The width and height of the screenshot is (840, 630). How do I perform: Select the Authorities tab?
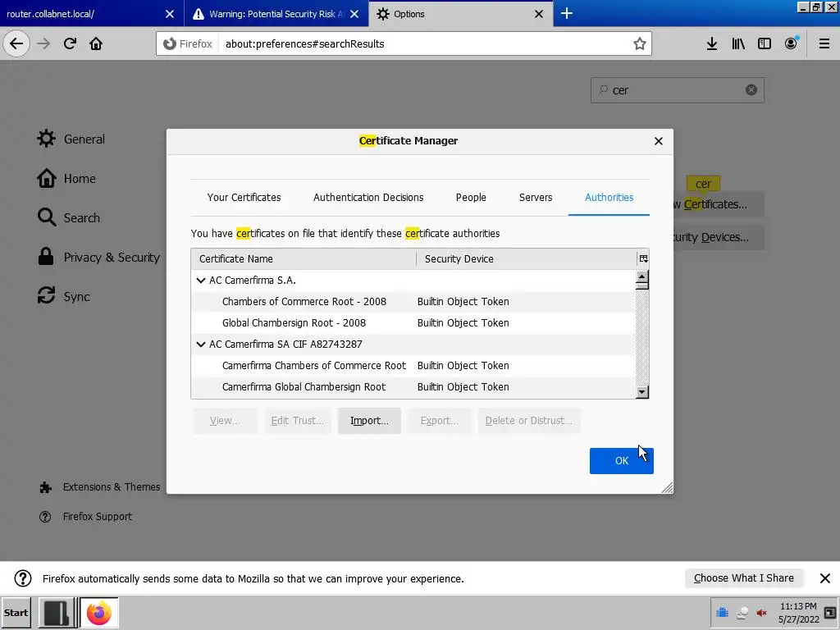[609, 197]
